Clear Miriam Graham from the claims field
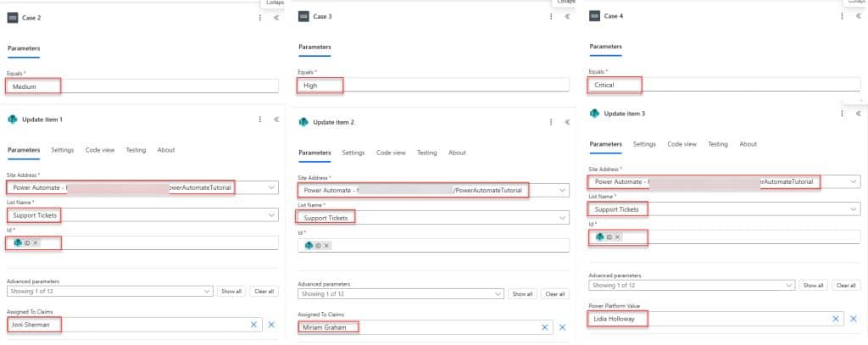868x345 pixels. [545, 327]
